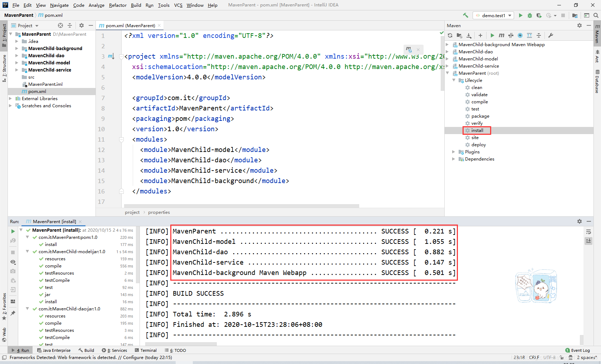This screenshot has width=601, height=364.
Task: Open Run Anything from the top toolbar
Action: pyautogui.click(x=587, y=15)
